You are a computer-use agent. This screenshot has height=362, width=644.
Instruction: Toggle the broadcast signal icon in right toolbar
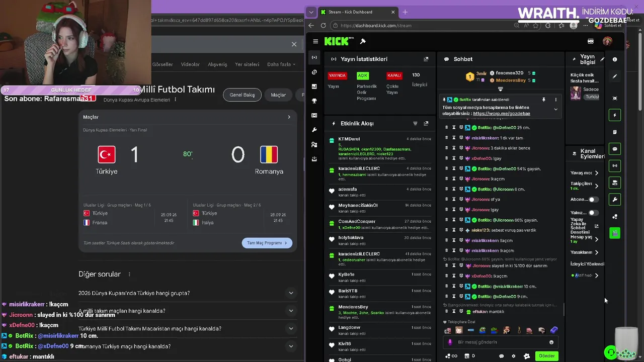click(615, 165)
